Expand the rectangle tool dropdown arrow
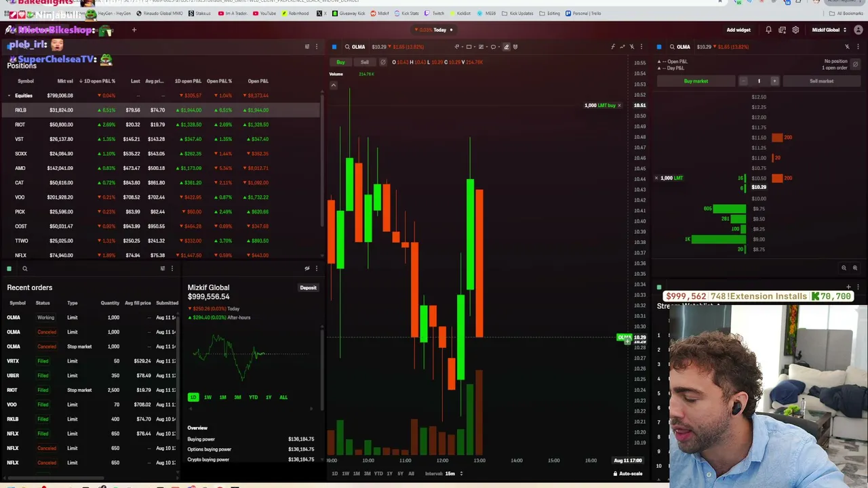This screenshot has width=868, height=488. [x=474, y=47]
